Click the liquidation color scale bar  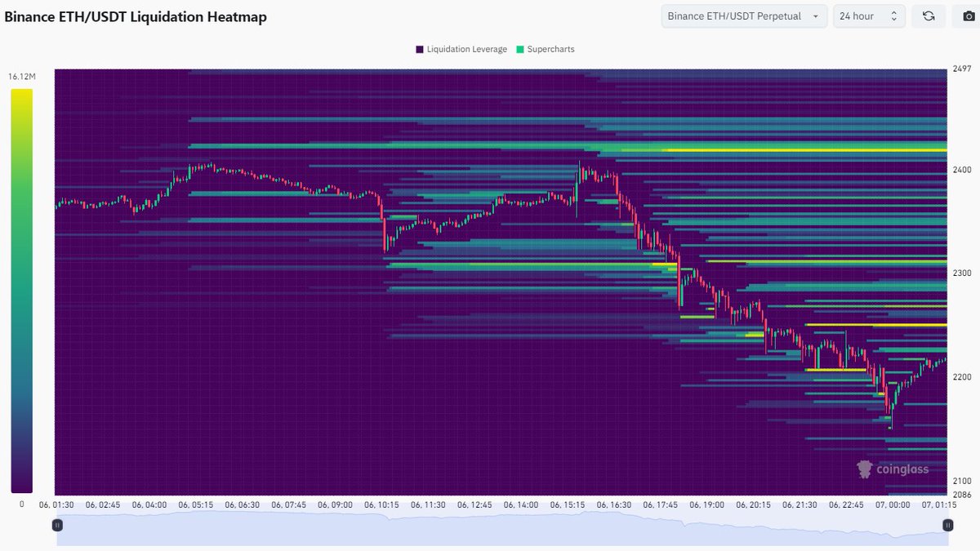22,291
